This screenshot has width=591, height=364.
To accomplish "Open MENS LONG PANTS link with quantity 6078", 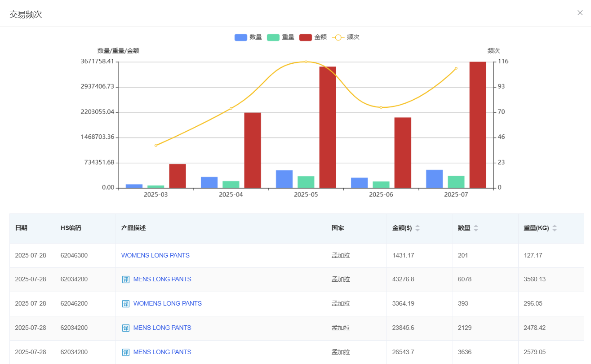I will pos(162,280).
